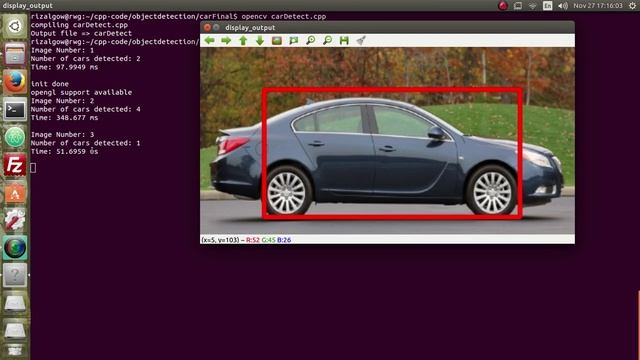This screenshot has width=640, height=360.
Task: Click 'Image Number: 1' in terminal
Action: point(62,50)
